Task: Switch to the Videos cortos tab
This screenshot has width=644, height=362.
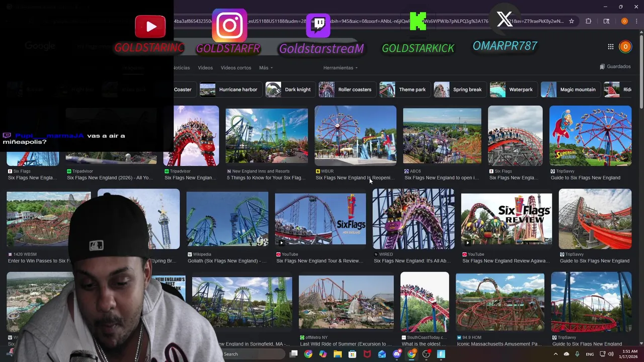Action: [x=236, y=67]
